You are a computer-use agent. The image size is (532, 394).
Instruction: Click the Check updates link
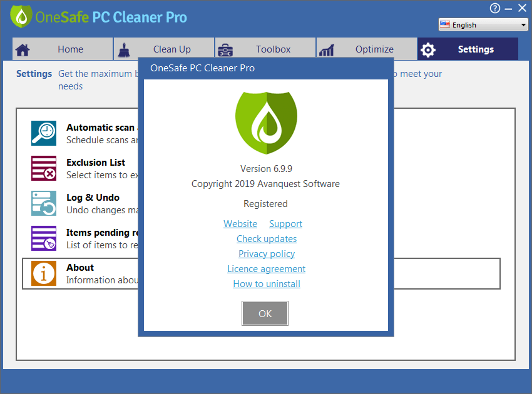click(267, 239)
